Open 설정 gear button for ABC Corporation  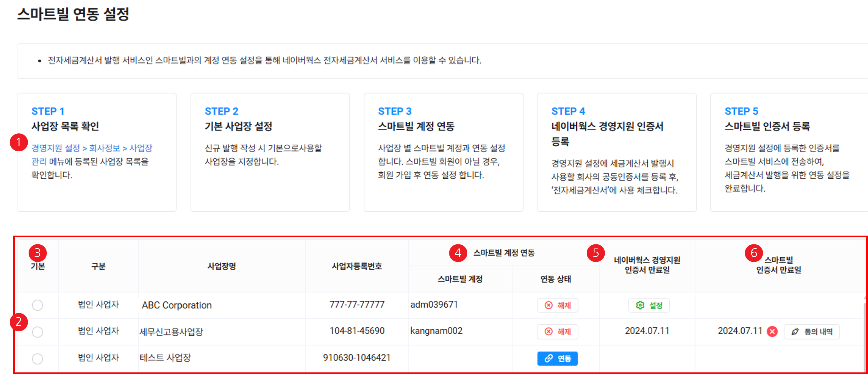pos(649,305)
